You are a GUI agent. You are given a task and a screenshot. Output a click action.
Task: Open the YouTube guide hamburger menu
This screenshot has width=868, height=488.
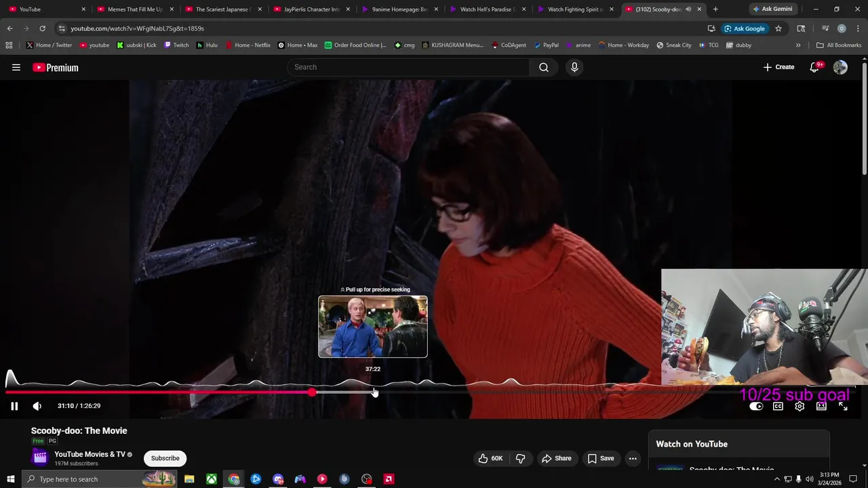pyautogui.click(x=16, y=67)
